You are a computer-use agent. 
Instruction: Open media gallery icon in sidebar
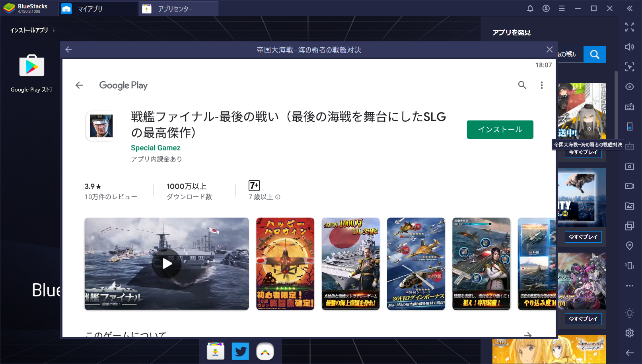[x=630, y=206]
